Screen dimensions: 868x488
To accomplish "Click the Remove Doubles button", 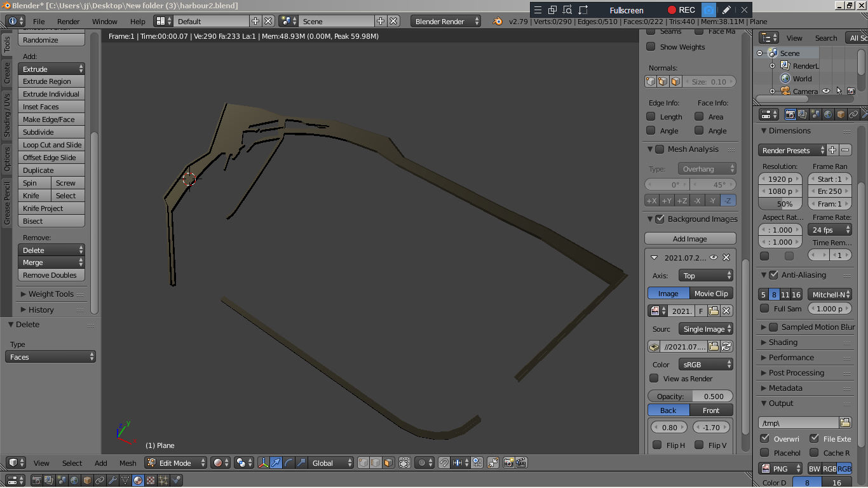I will (51, 275).
